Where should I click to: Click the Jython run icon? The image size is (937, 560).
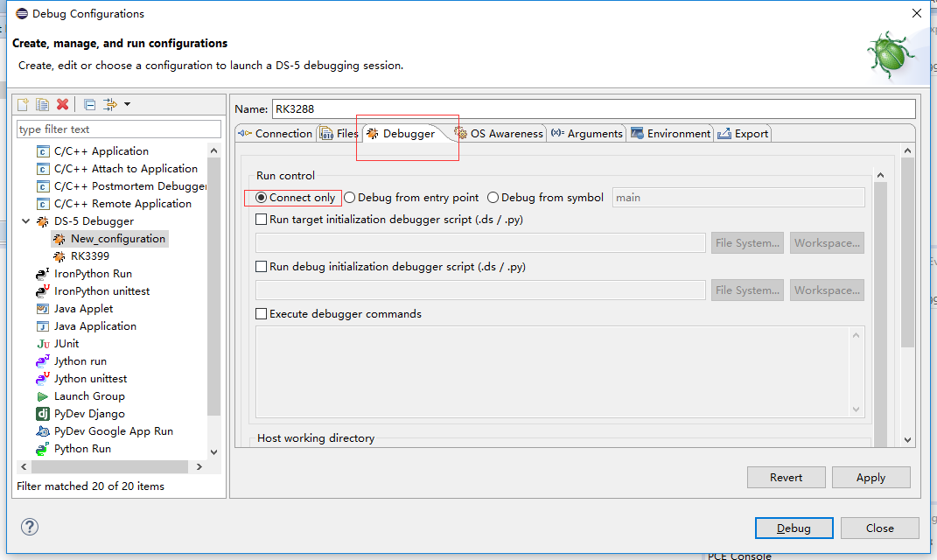[x=42, y=361]
